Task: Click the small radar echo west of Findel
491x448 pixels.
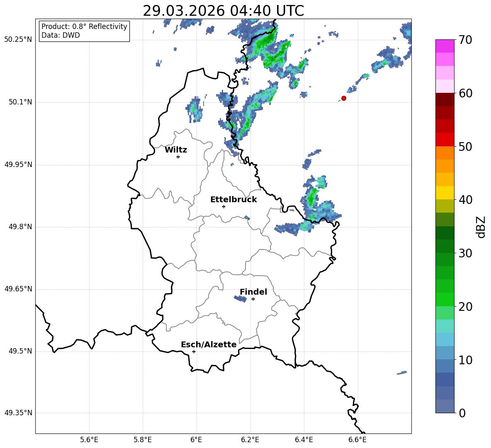Action: point(241,299)
